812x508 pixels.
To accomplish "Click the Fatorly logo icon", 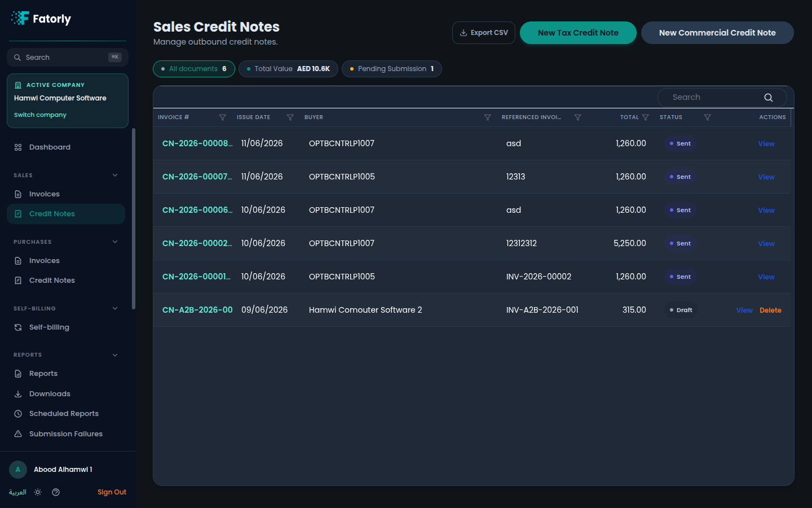I will pos(20,18).
